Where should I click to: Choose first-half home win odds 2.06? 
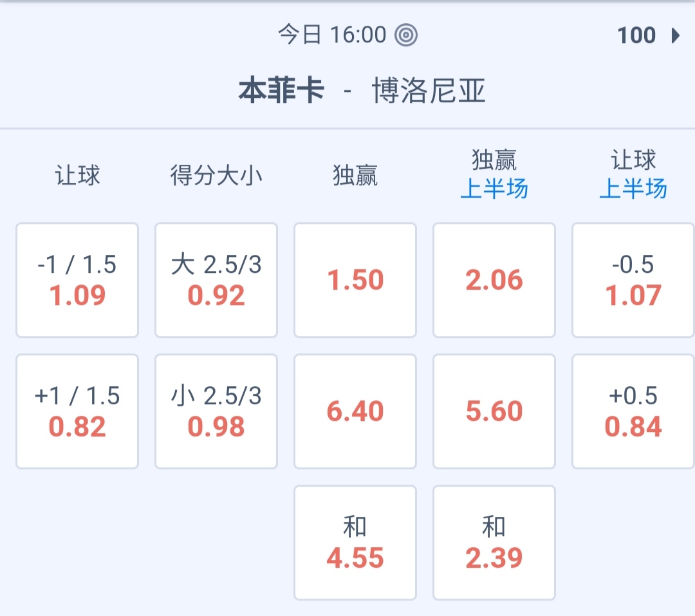[494, 280]
